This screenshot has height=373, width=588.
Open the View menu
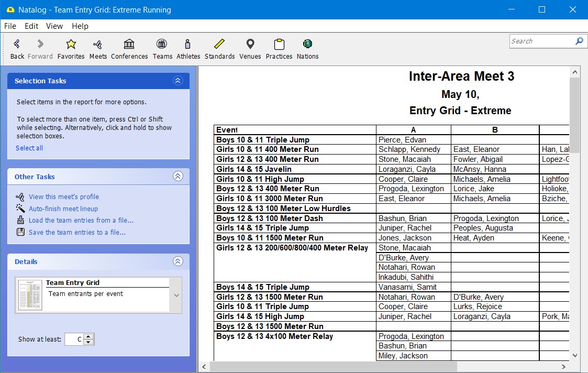pyautogui.click(x=54, y=26)
